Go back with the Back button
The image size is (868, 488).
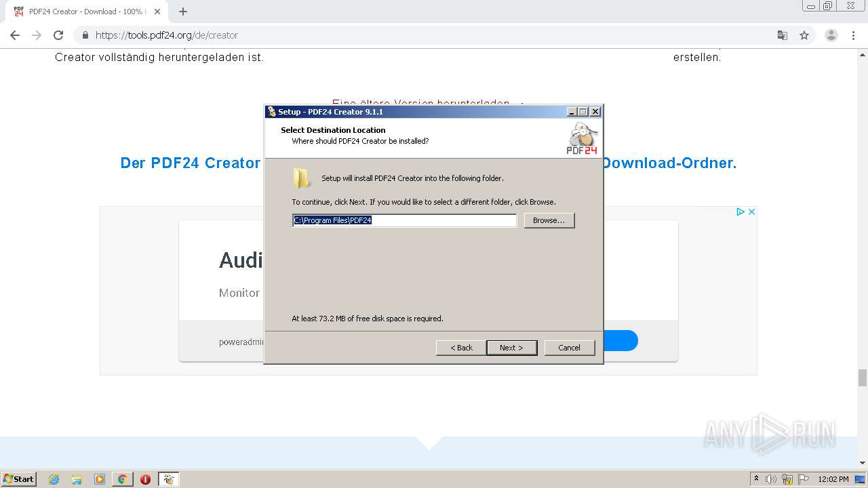(461, 348)
